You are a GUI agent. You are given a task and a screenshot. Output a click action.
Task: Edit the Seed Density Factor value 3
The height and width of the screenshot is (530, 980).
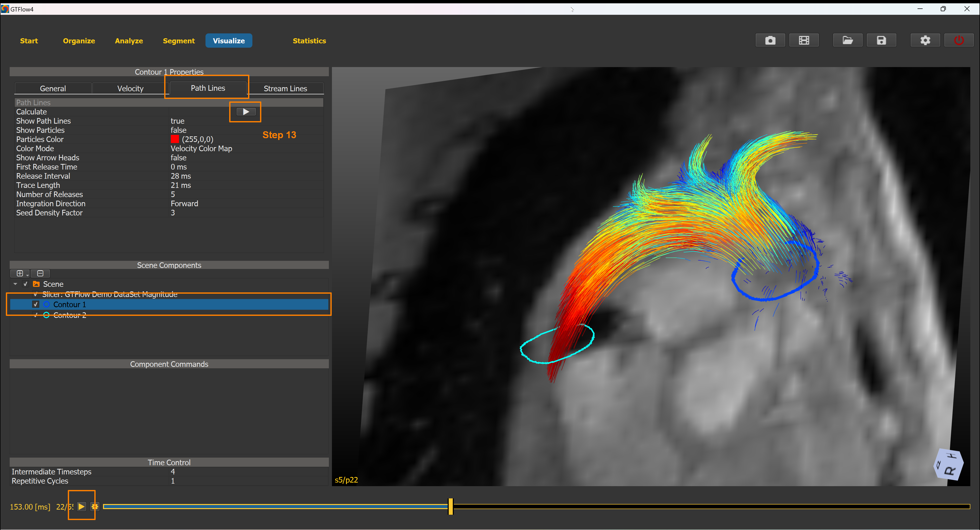tap(246, 213)
